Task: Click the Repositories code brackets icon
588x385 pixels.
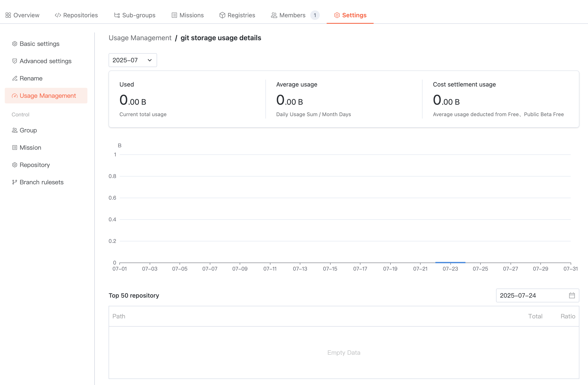Action: pos(58,15)
